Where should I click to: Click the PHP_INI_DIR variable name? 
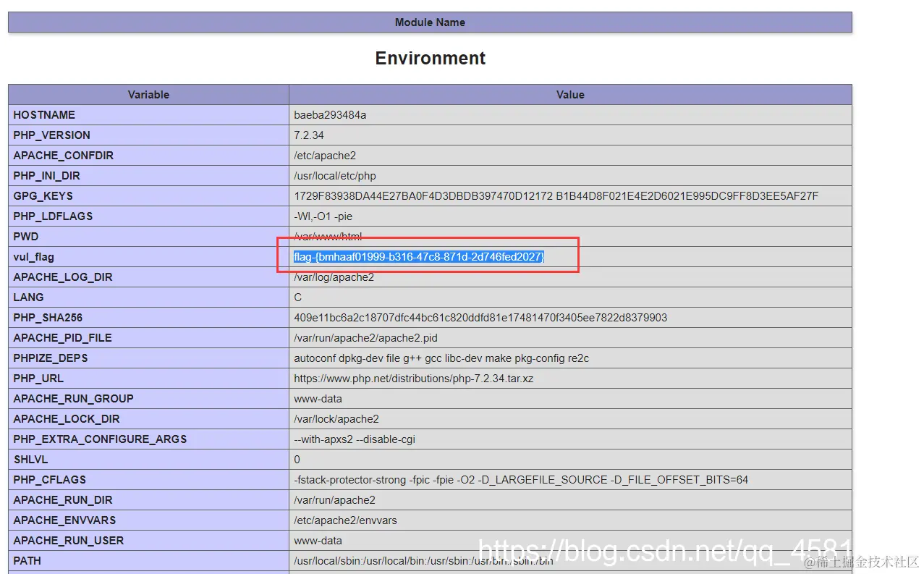coord(46,176)
